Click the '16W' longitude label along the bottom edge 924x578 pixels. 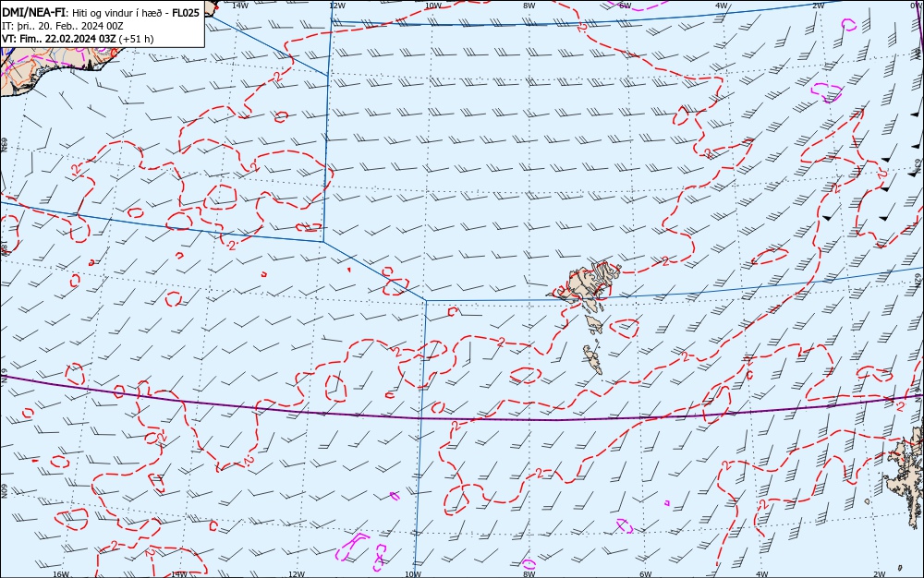[61, 574]
